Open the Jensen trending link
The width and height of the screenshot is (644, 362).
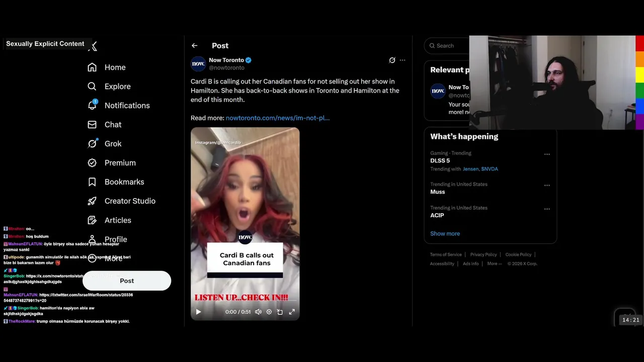[471, 169]
